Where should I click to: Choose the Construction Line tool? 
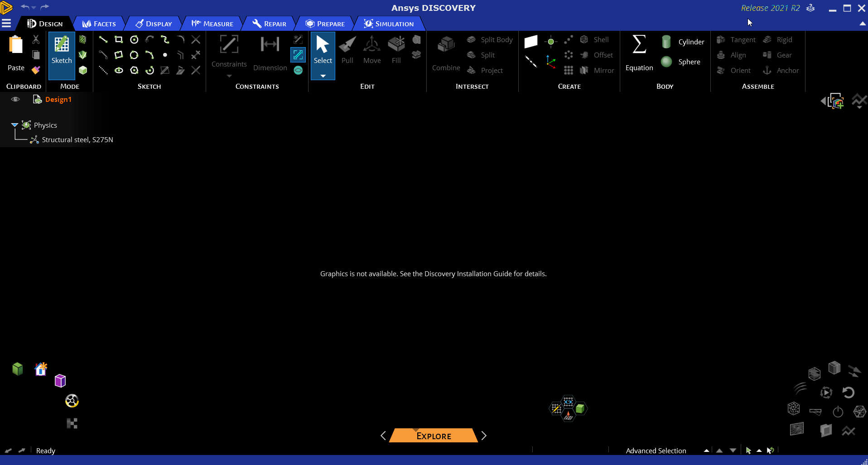[103, 70]
